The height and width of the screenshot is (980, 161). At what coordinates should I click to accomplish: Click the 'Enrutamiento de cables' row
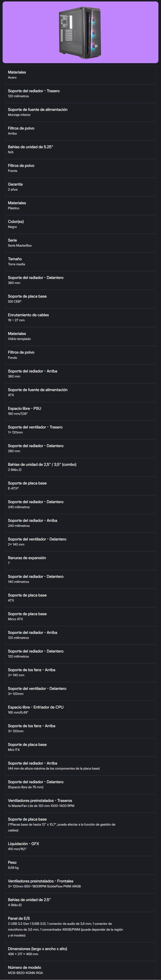[80, 317]
